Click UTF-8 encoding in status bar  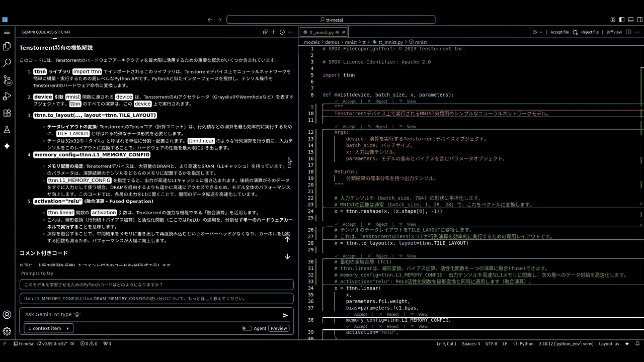tap(491, 344)
